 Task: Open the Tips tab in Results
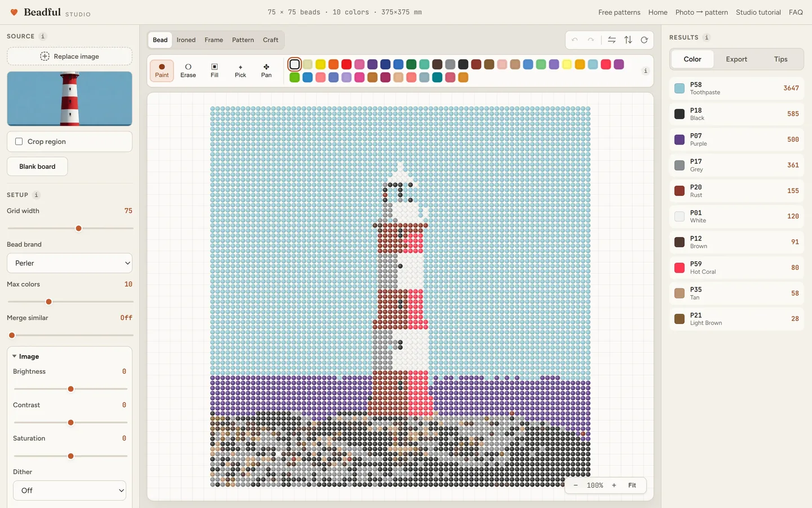pyautogui.click(x=780, y=59)
